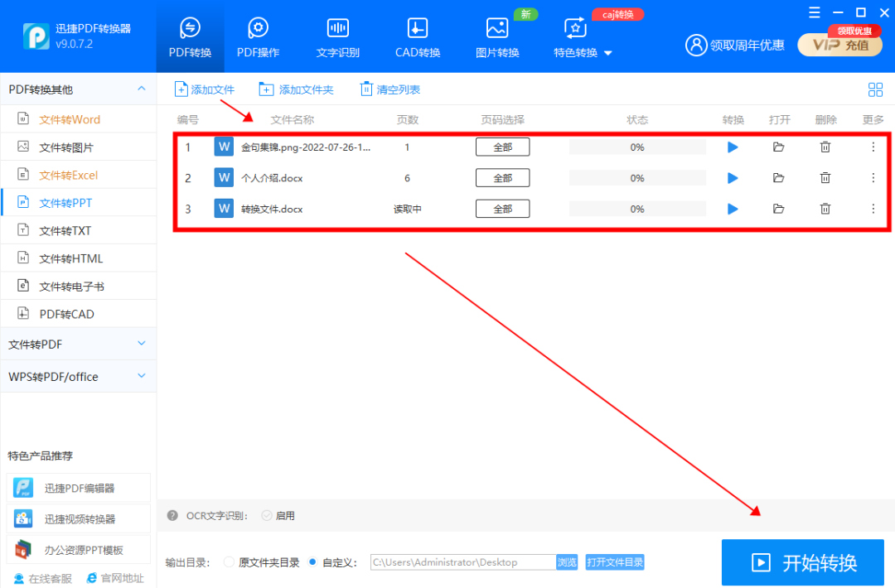The image size is (895, 588).
Task: Click the output directory path field
Action: click(463, 562)
